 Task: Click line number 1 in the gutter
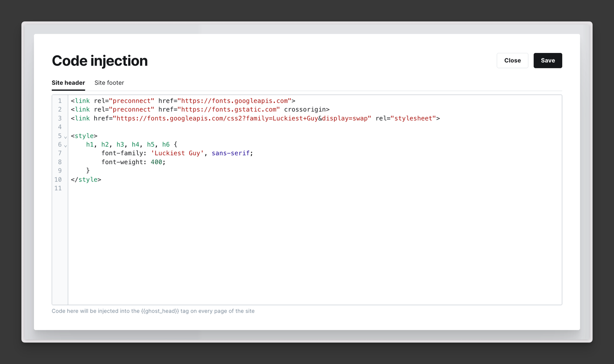click(60, 100)
